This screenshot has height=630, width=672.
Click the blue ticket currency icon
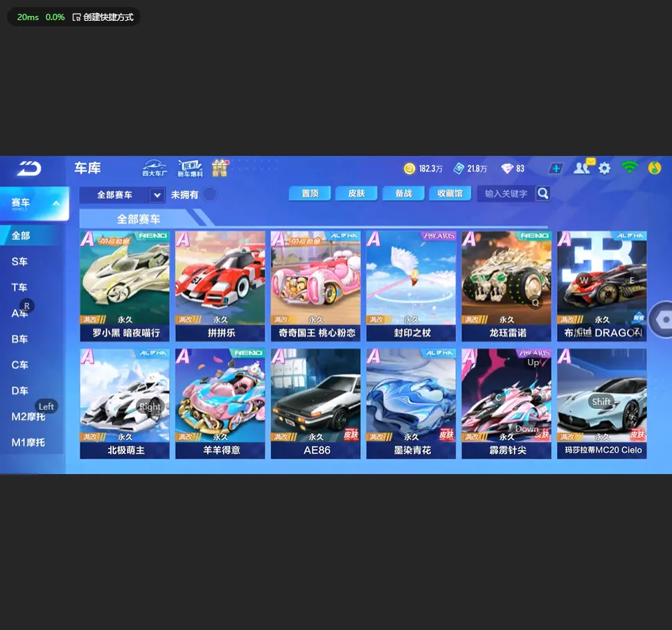click(x=459, y=168)
